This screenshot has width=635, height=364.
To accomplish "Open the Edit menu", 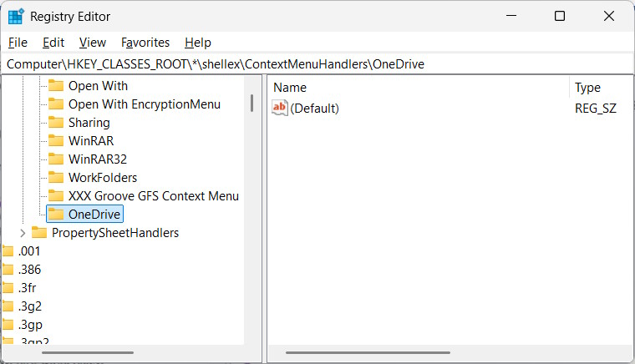I will pyautogui.click(x=53, y=43).
